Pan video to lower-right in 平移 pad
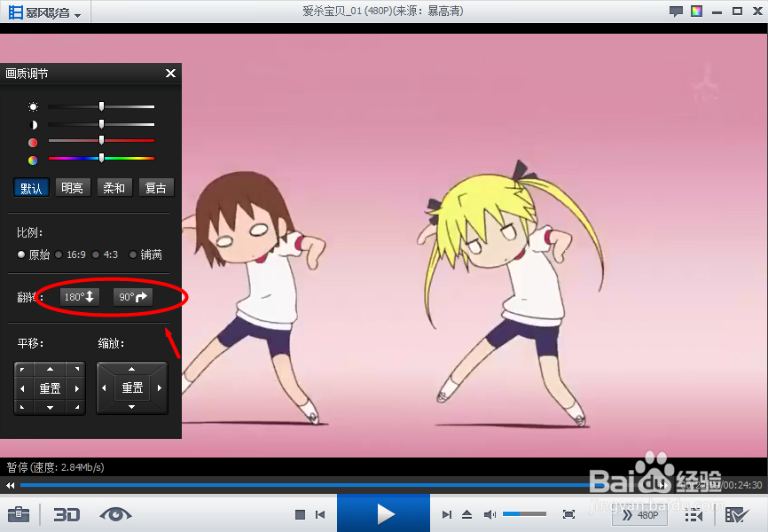This screenshot has height=532, width=768. pos(77,408)
